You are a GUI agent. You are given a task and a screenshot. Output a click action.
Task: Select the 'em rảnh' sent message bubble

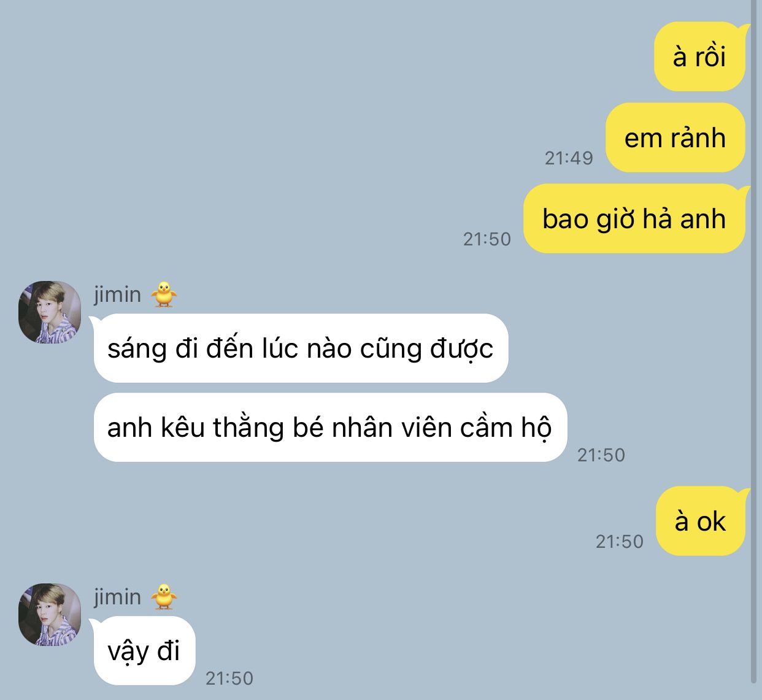click(x=675, y=137)
